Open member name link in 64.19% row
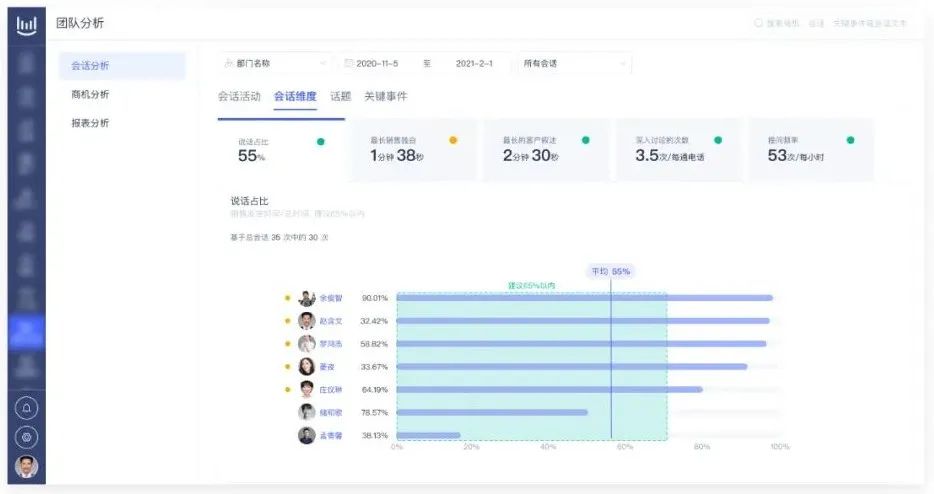The width and height of the screenshot is (934, 494). 331,390
